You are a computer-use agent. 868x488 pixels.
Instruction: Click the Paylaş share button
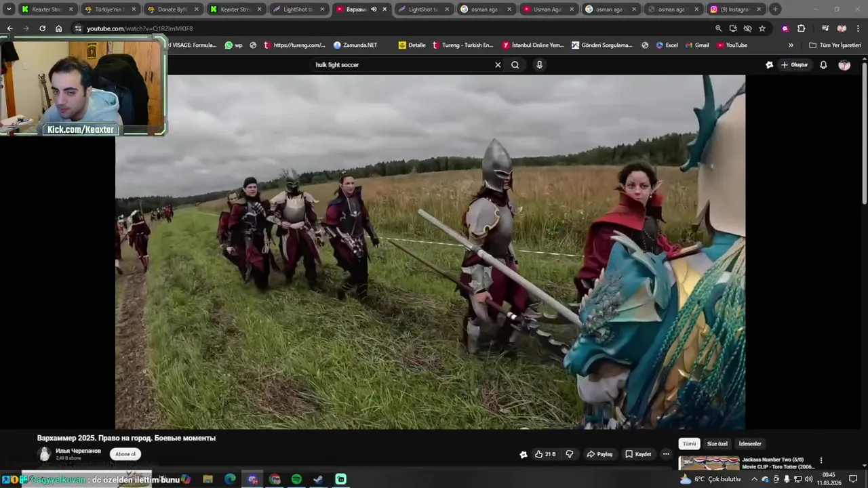click(x=599, y=454)
